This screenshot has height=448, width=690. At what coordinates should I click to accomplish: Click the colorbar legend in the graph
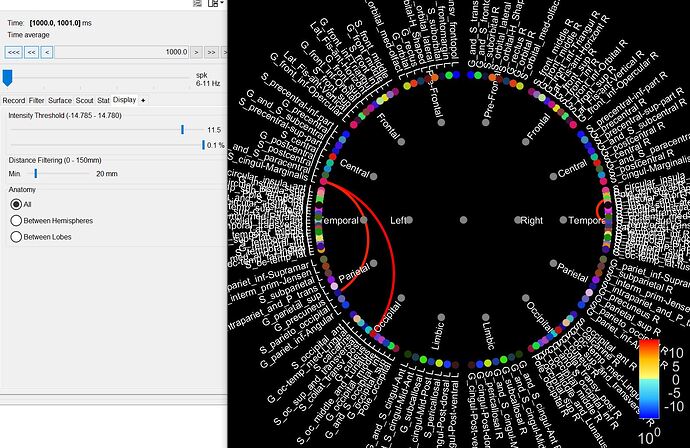649,378
